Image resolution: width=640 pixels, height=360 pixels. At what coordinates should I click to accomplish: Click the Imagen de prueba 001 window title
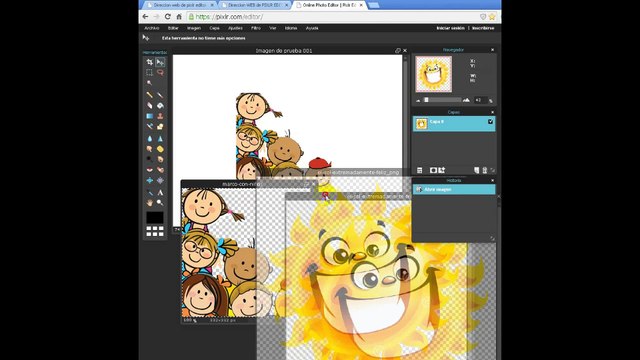284,51
